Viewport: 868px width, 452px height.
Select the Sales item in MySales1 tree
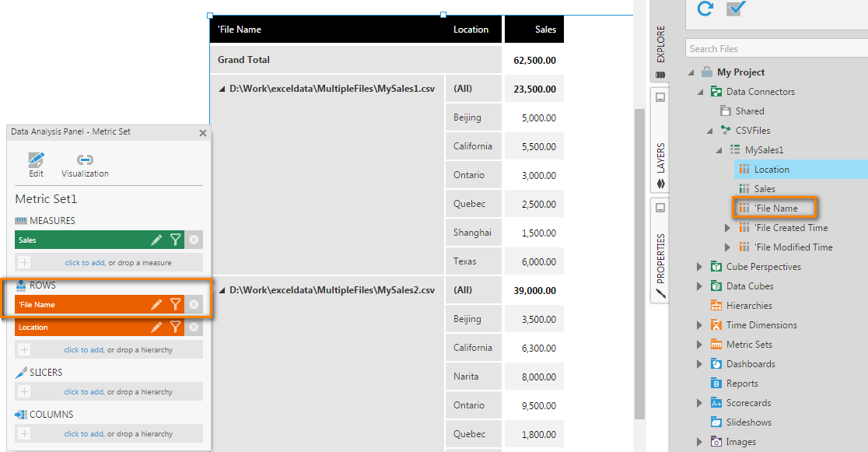(764, 189)
